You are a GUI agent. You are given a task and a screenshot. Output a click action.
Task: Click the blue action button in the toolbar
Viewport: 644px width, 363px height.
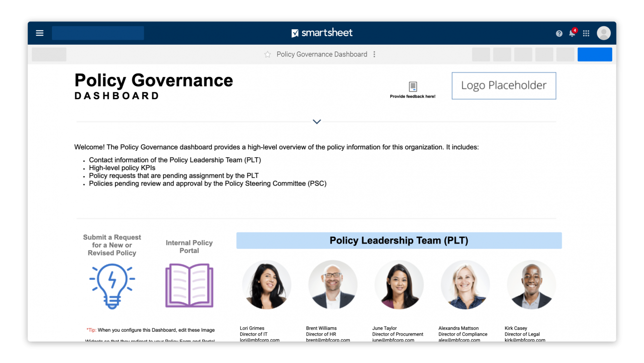594,54
